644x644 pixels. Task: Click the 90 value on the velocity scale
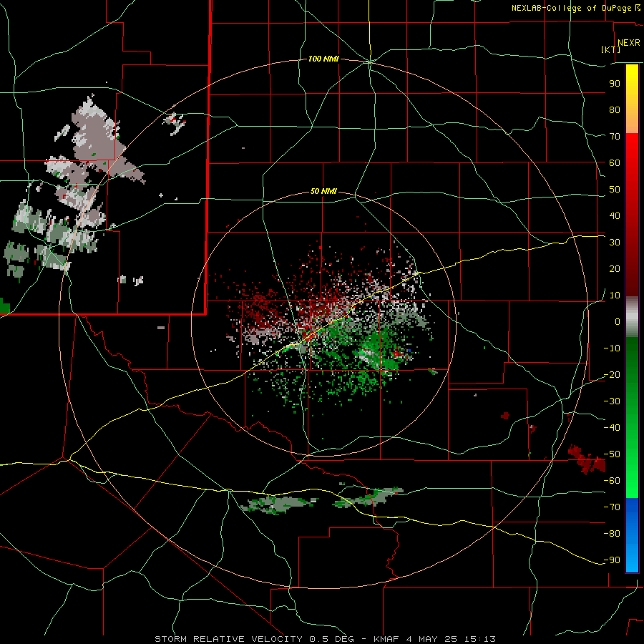click(x=615, y=84)
